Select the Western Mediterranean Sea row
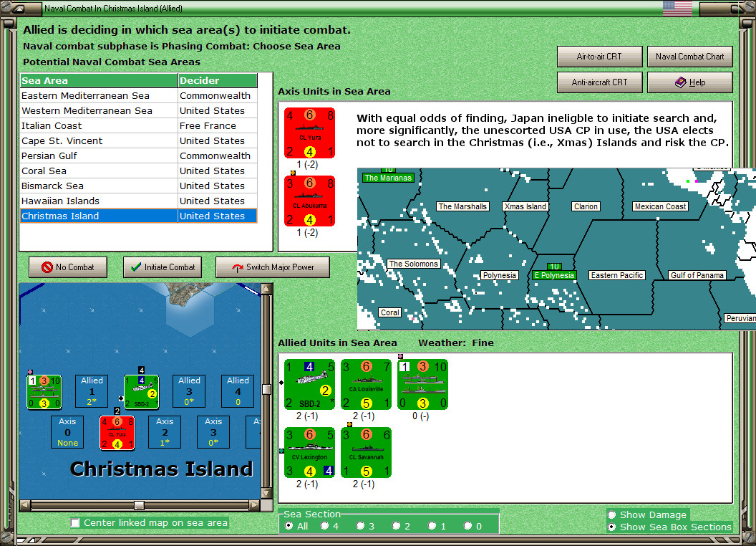The width and height of the screenshot is (756, 546). [138, 110]
